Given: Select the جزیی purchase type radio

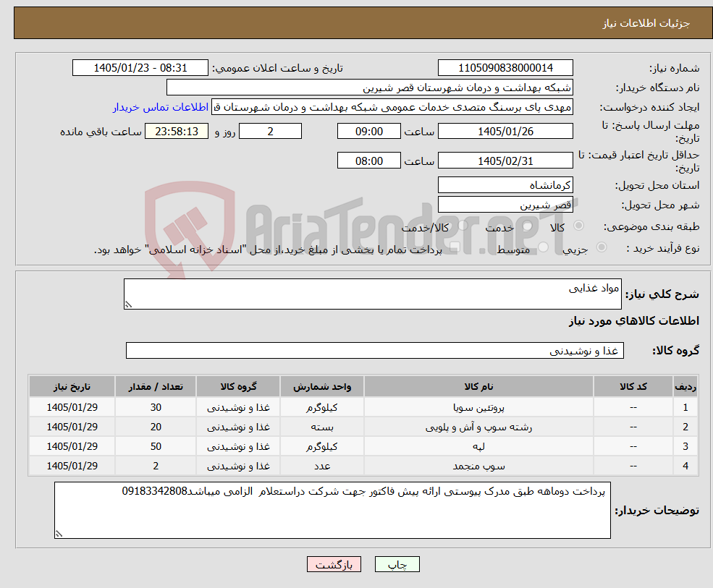Looking at the screenshot, I should click(601, 247).
